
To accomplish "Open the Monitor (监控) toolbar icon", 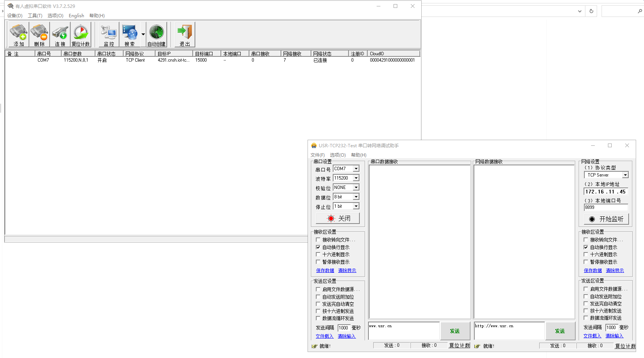I will tap(109, 34).
